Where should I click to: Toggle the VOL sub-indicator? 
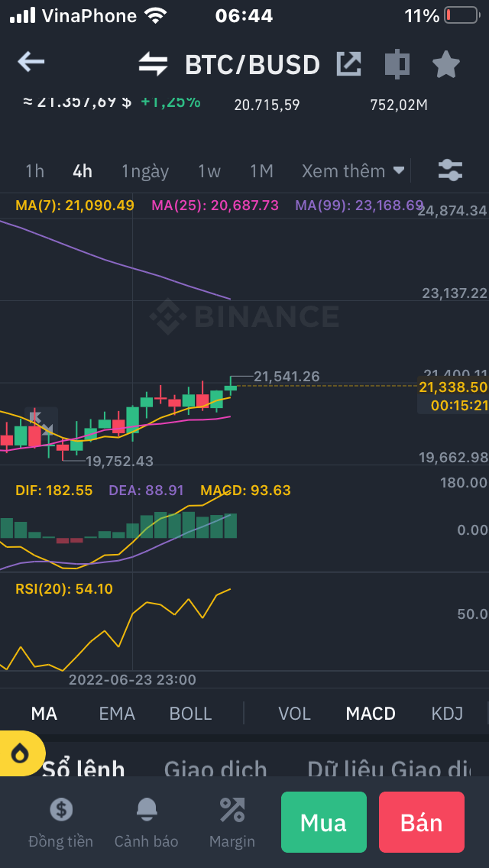(x=294, y=714)
